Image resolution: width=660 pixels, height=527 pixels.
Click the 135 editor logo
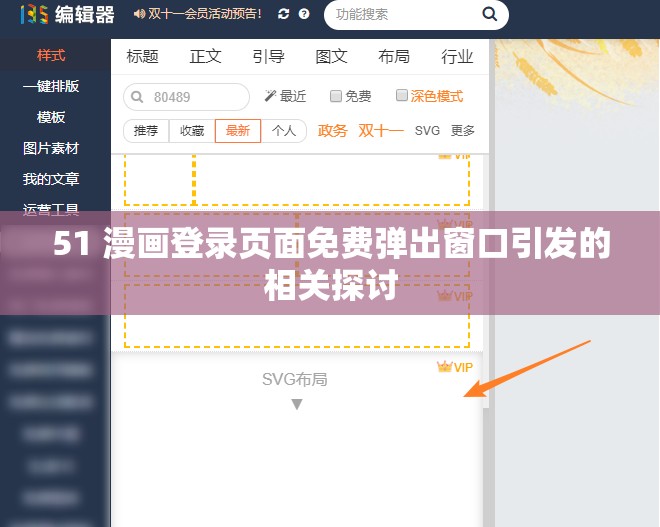pos(67,14)
